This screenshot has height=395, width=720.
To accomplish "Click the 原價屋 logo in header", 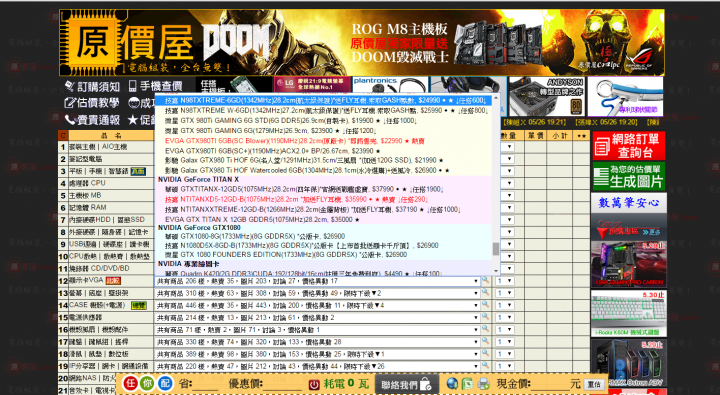I will (x=129, y=43).
